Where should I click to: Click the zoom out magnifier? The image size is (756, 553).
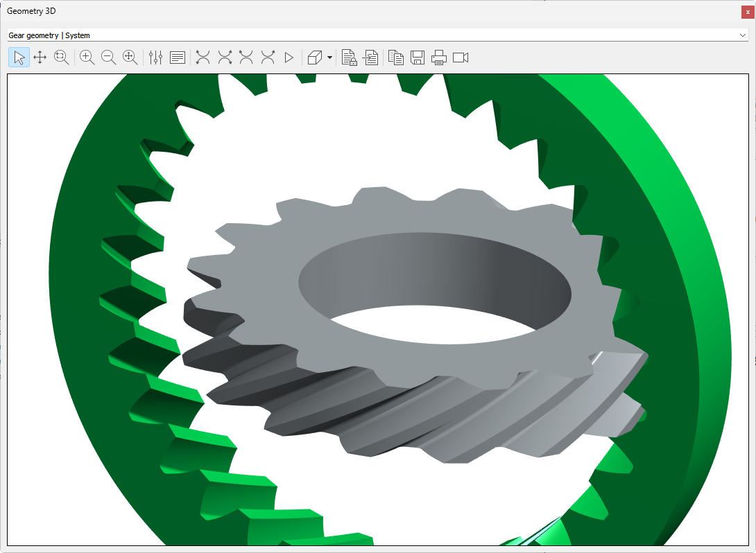click(x=109, y=58)
